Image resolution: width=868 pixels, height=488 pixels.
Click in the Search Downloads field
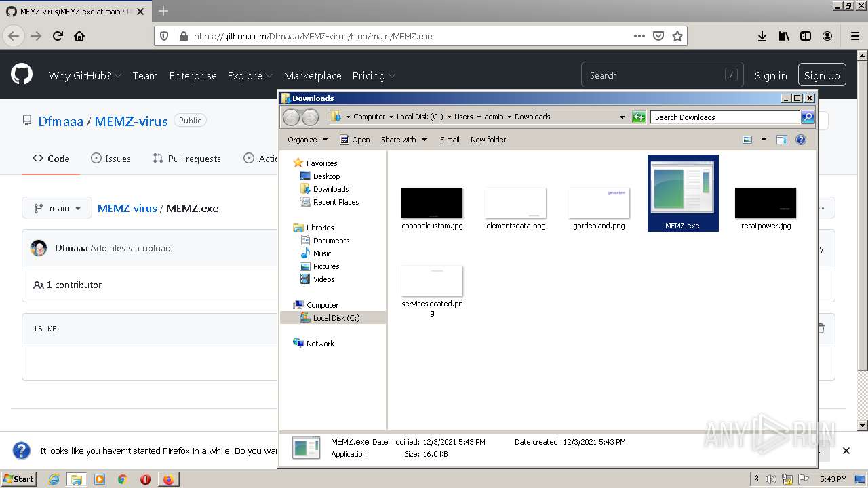(x=724, y=117)
